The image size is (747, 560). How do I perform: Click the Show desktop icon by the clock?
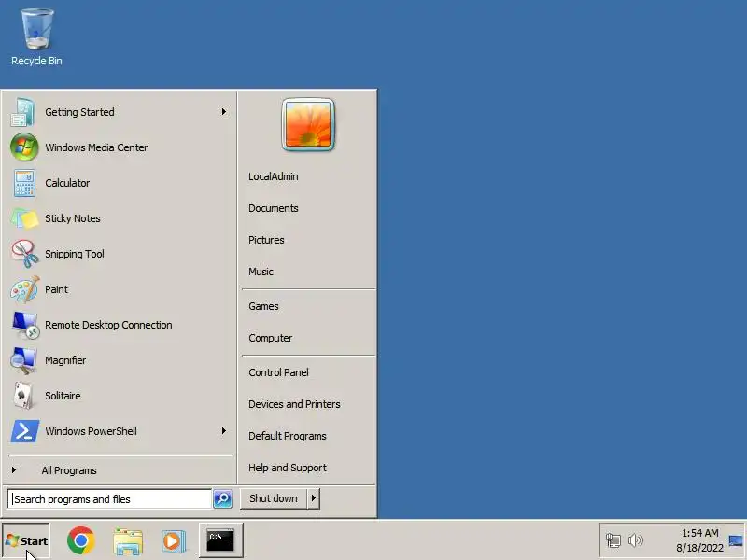735,540
